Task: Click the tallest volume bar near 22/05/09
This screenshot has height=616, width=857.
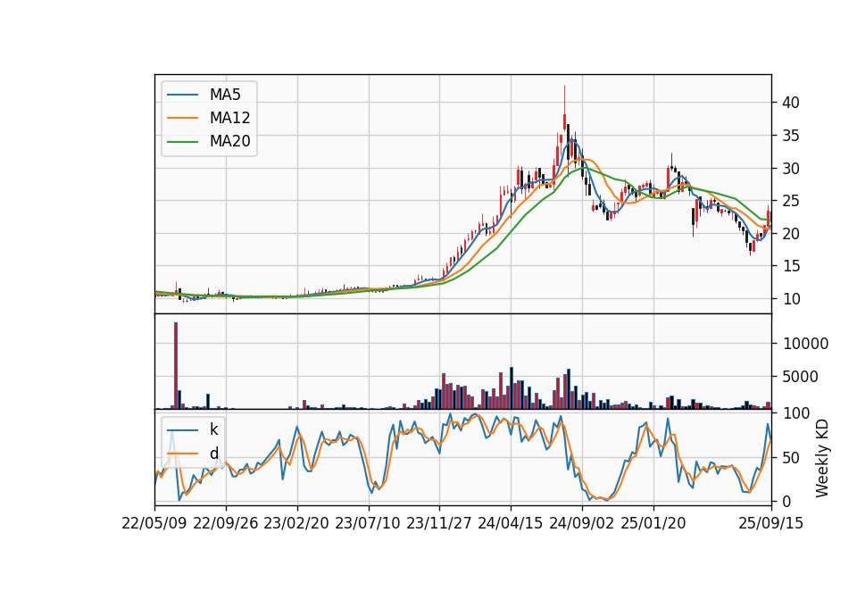Action: (x=176, y=365)
